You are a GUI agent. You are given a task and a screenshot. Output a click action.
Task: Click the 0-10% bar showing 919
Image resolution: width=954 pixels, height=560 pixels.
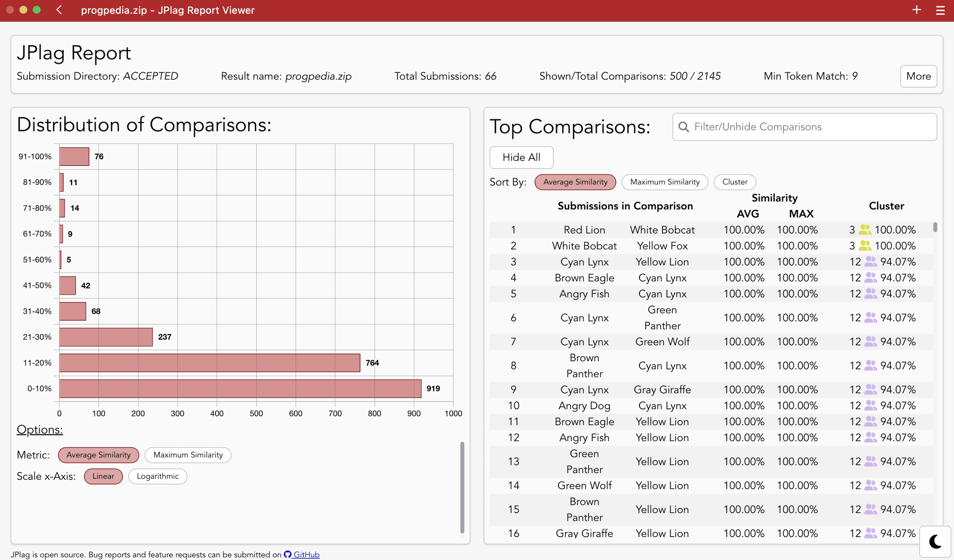point(240,389)
